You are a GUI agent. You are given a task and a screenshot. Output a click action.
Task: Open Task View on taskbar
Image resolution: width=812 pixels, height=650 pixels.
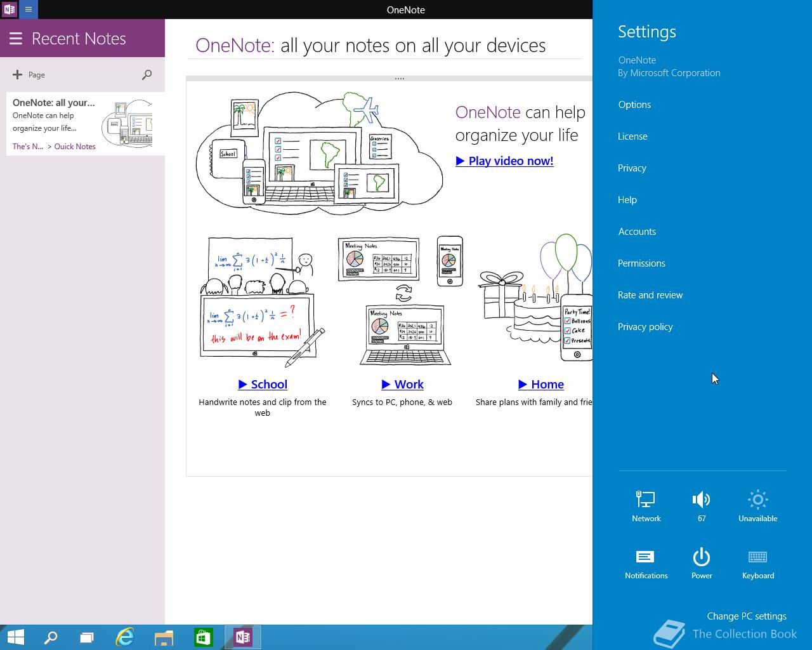pos(87,637)
